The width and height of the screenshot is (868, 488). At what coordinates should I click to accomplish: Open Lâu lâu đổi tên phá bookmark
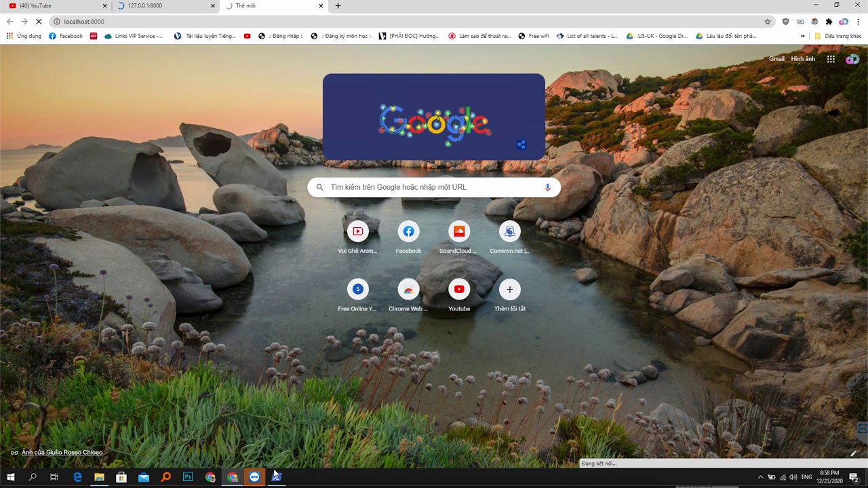tap(726, 36)
